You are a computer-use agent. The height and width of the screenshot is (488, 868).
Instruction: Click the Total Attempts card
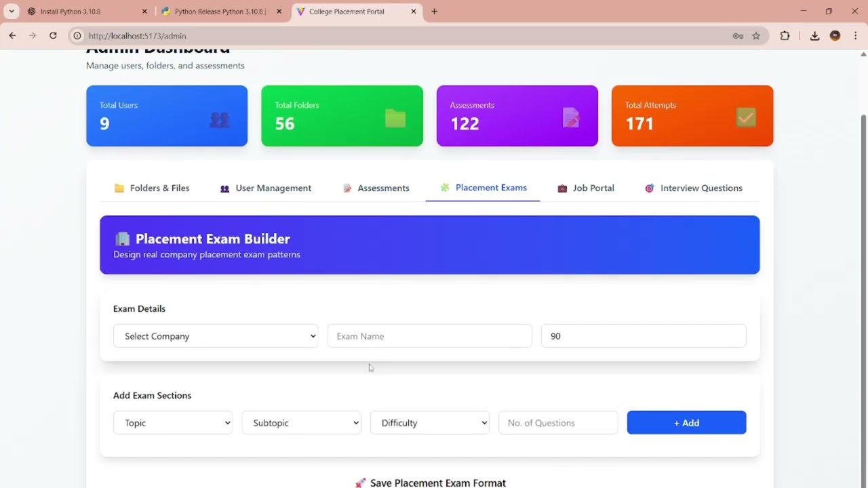click(692, 116)
